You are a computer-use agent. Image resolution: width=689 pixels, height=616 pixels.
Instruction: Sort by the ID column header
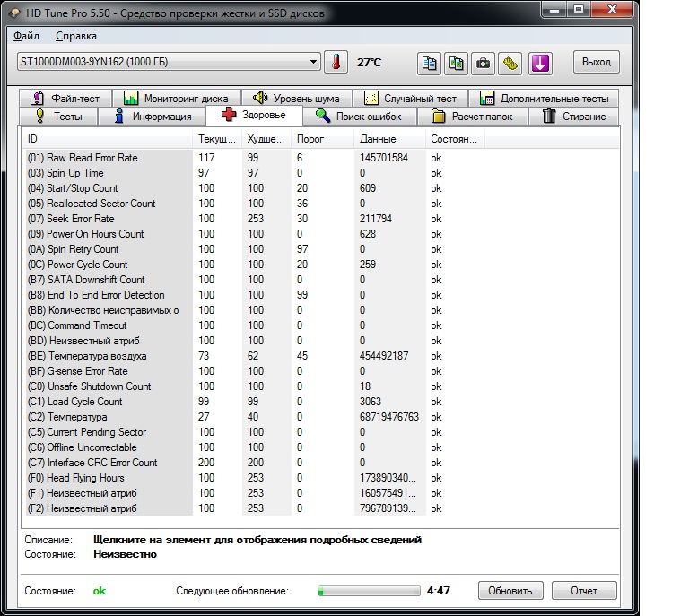pos(108,139)
